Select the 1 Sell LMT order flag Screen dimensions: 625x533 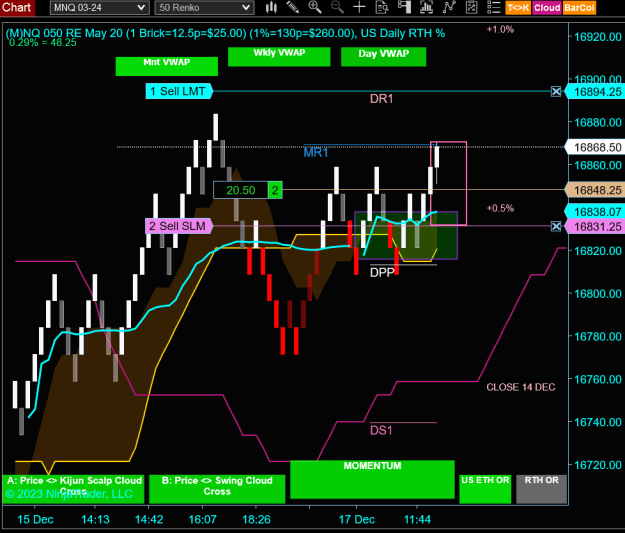click(x=179, y=92)
